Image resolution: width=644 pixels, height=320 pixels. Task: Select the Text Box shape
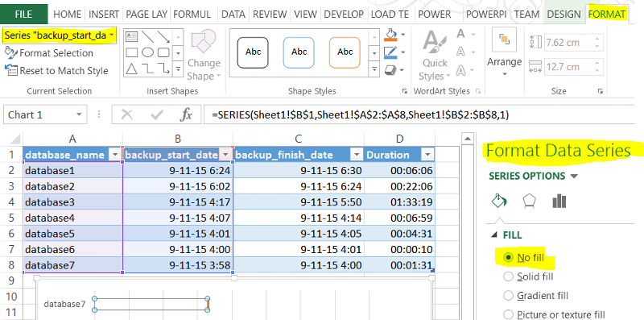coord(131,37)
